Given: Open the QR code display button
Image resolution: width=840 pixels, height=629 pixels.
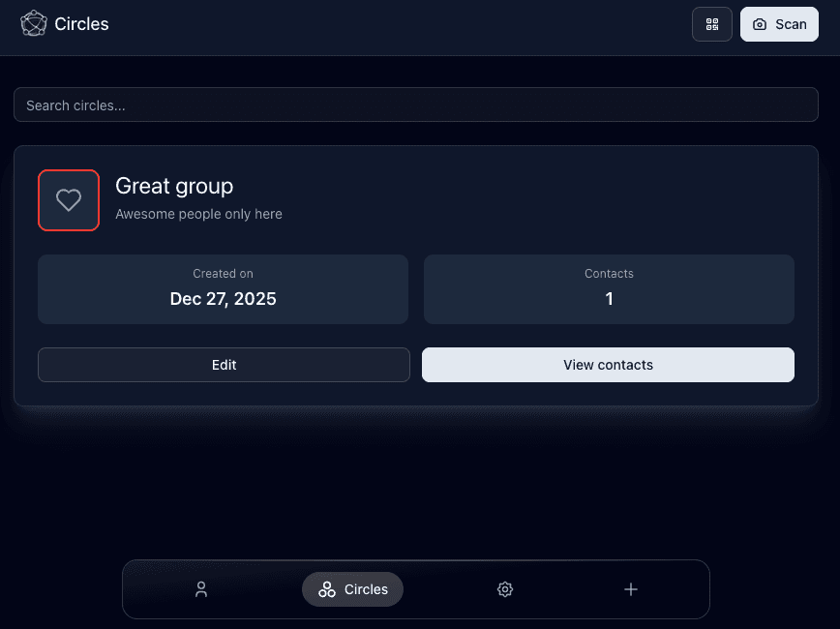Looking at the screenshot, I should [712, 24].
